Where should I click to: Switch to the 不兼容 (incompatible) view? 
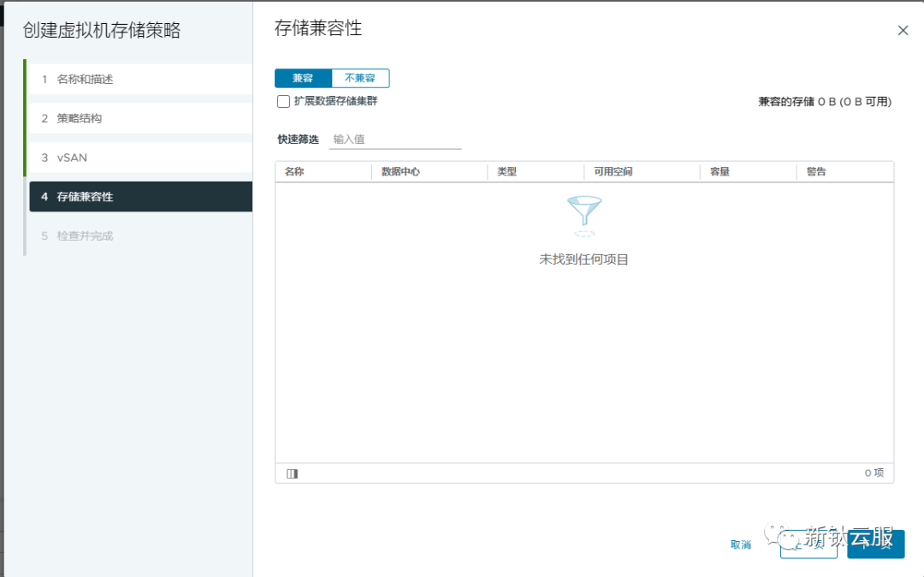tap(359, 78)
